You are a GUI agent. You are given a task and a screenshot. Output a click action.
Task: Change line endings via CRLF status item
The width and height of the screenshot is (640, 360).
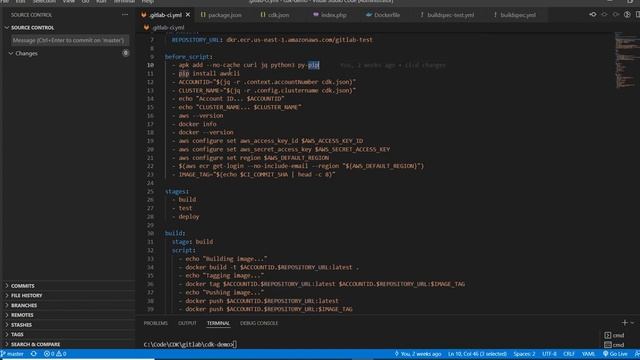(569, 354)
